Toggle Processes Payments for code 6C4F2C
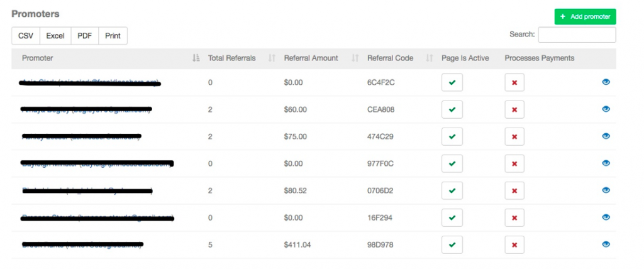Image resolution: width=644 pixels, height=269 pixels. pos(514,82)
